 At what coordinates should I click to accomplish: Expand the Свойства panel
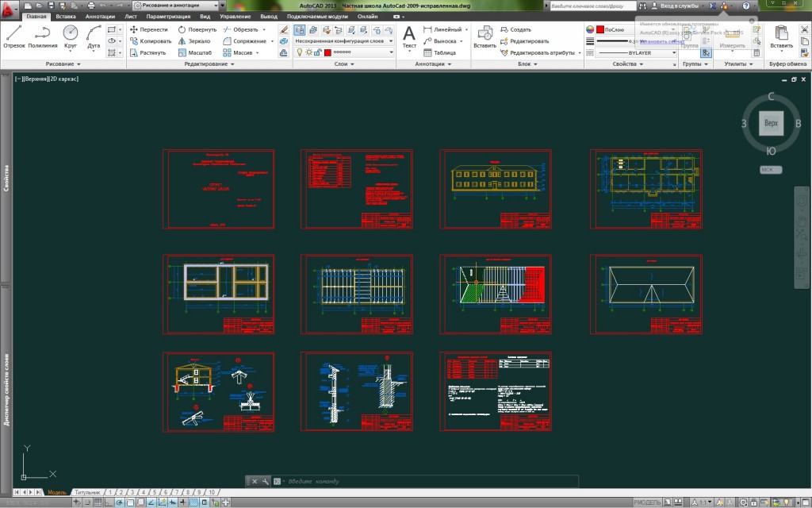(x=628, y=63)
